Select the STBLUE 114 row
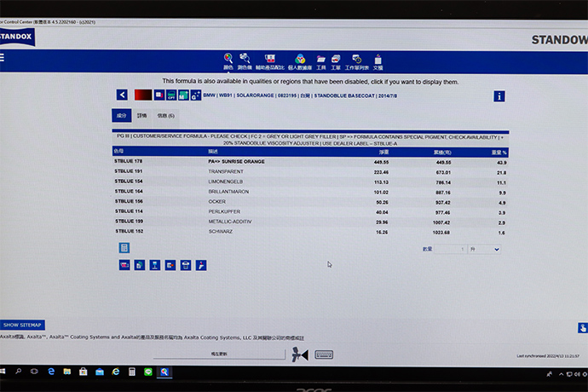 (310, 212)
